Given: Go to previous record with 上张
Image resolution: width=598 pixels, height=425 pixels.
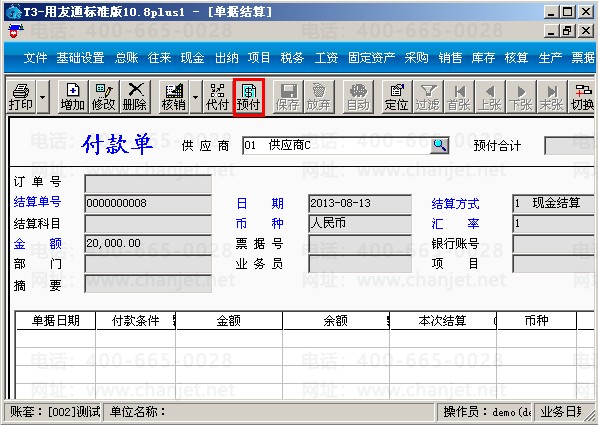Looking at the screenshot, I should [490, 97].
